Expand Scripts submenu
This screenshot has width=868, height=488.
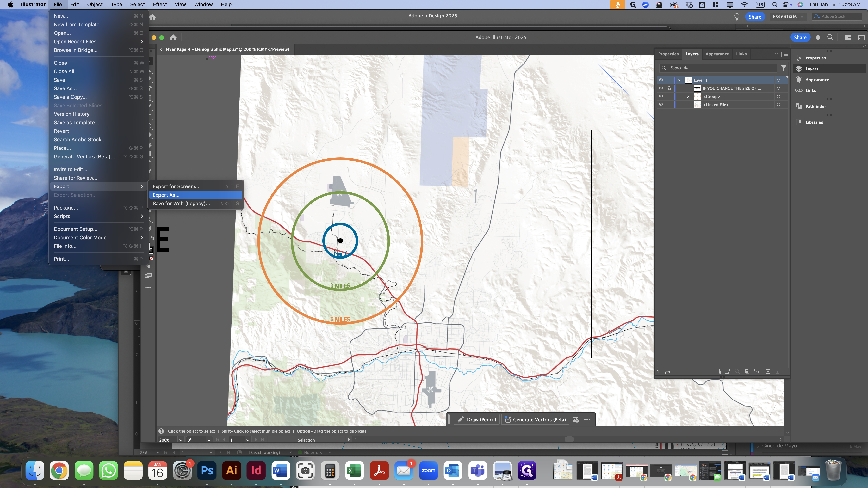tap(99, 216)
